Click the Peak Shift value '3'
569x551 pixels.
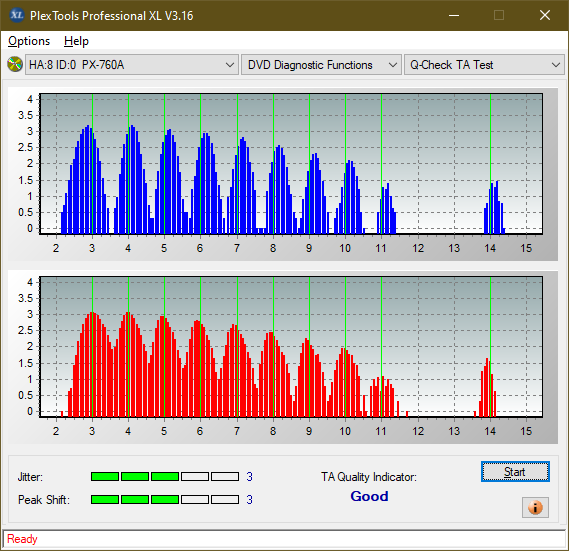coord(249,499)
